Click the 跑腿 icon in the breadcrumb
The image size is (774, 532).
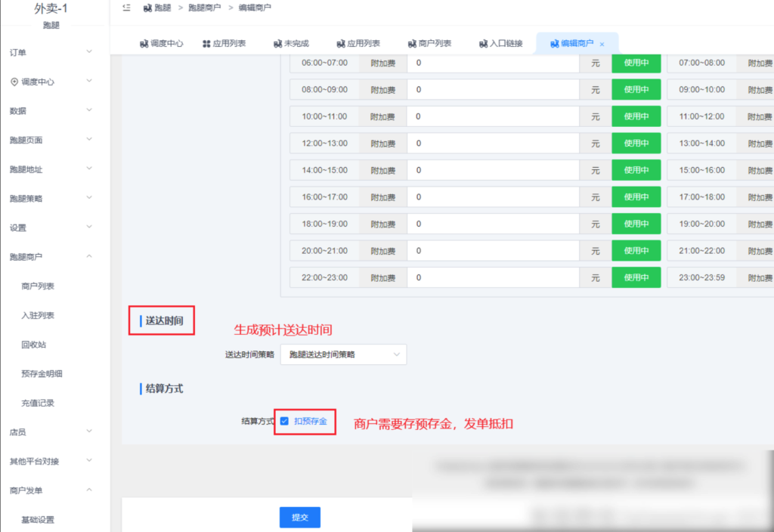(x=146, y=8)
